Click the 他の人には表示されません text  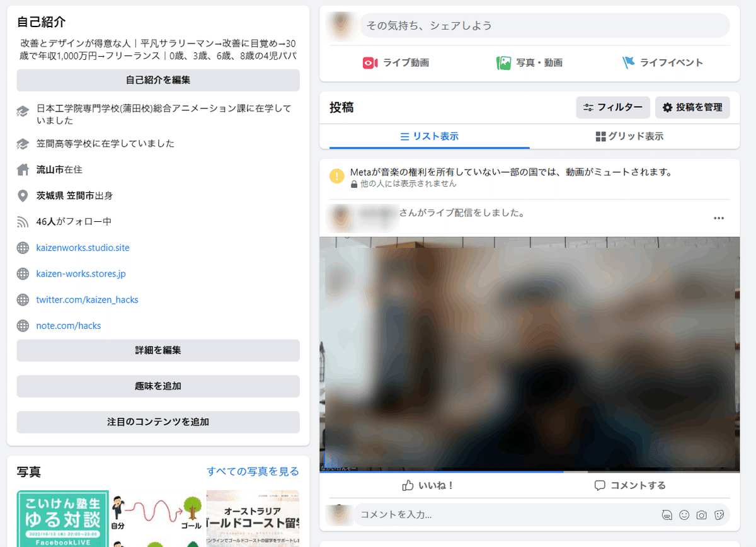click(408, 184)
